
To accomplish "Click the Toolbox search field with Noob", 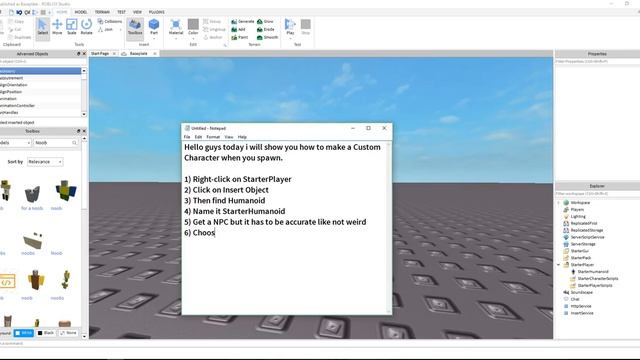I will coord(53,143).
